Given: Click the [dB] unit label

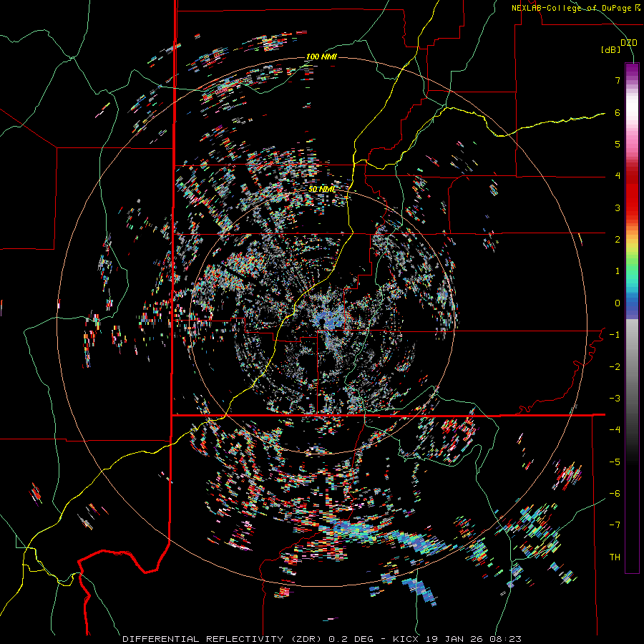Looking at the screenshot, I should tap(611, 50).
